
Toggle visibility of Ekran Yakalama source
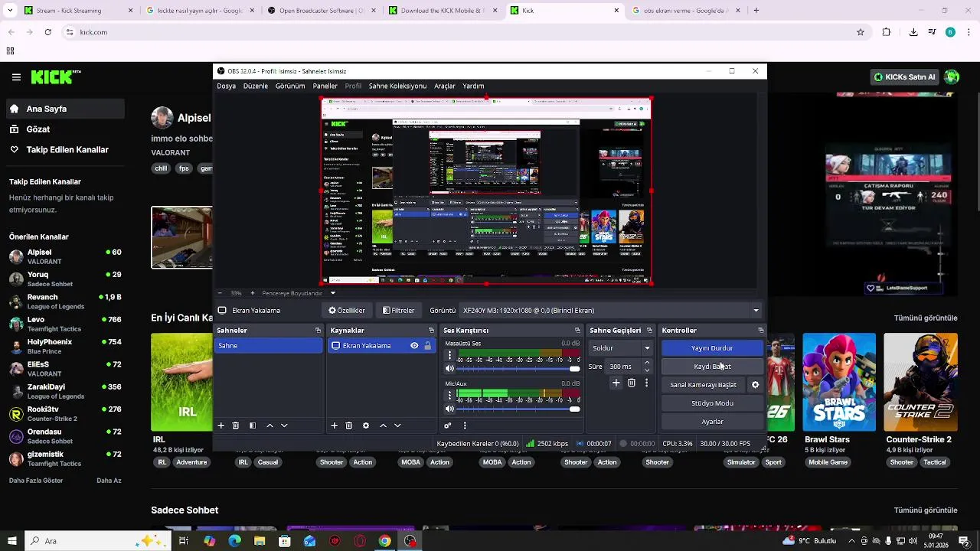414,346
